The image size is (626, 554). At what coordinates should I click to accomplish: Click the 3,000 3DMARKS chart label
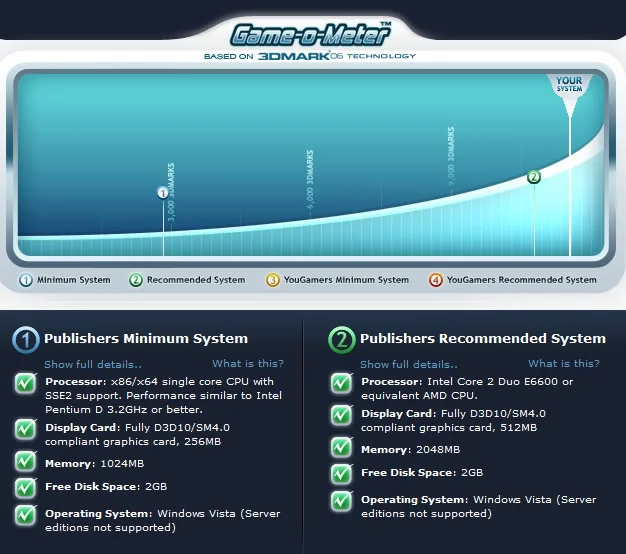tap(171, 192)
